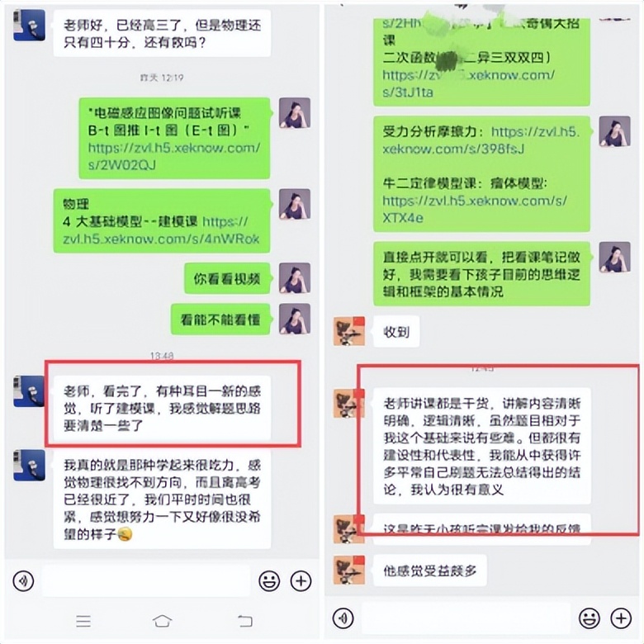Open plus attachments menu in left chat

click(301, 580)
